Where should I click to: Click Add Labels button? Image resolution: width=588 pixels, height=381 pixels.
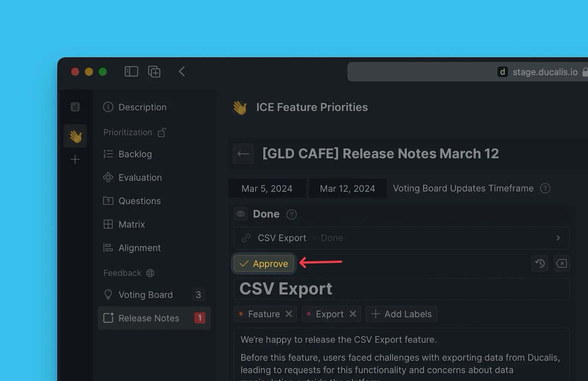(x=401, y=314)
